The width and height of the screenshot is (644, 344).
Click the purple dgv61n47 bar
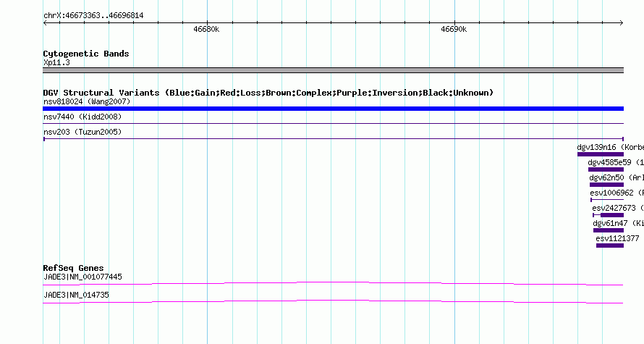pos(609,230)
